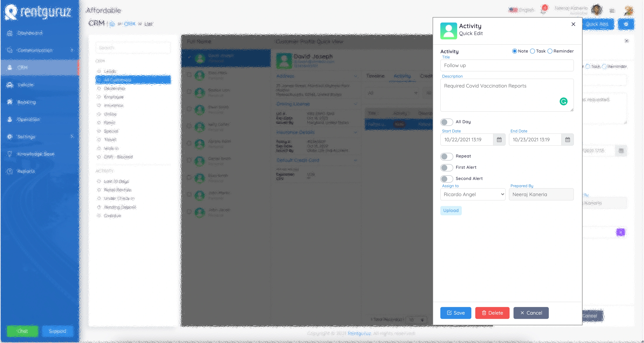Open End Date calendar picker icon

(x=567, y=140)
